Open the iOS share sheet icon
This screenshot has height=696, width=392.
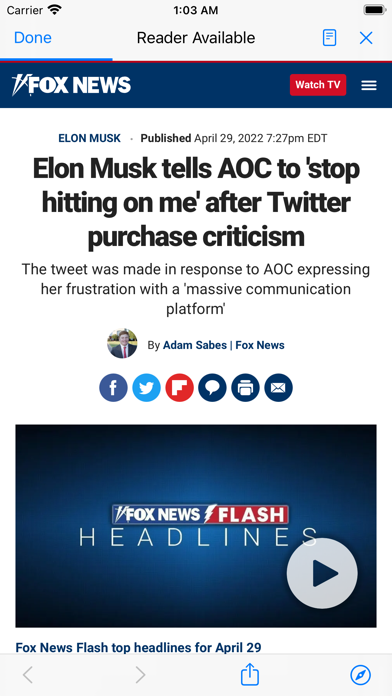coord(249,675)
